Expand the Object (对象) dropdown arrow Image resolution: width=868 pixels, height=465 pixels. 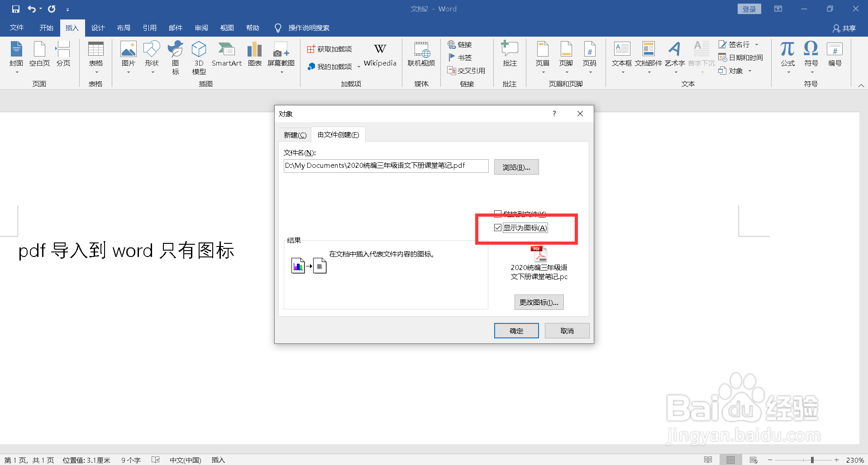tap(750, 71)
